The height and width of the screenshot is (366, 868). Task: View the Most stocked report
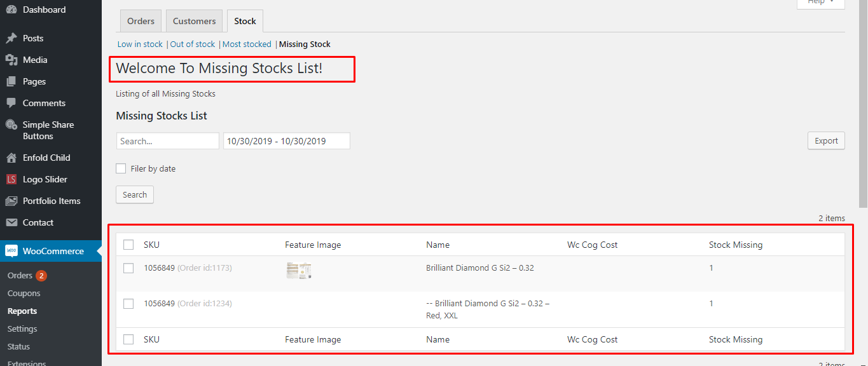tap(247, 44)
